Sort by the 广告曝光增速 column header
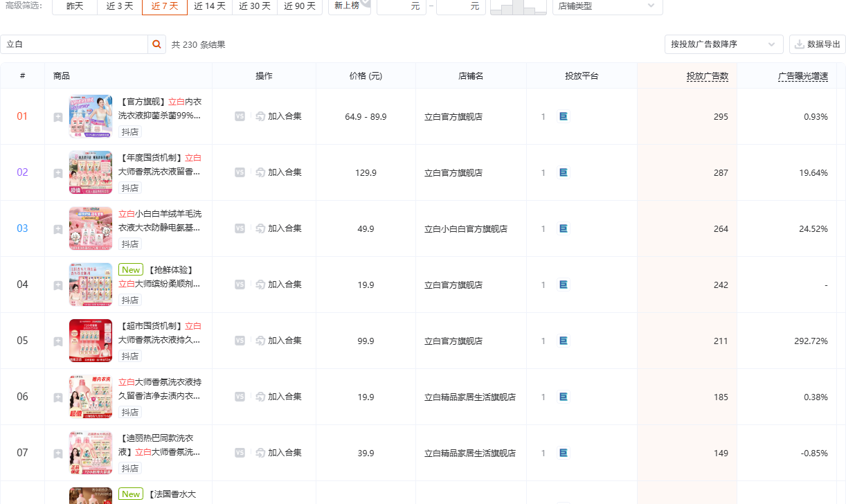 pos(803,76)
